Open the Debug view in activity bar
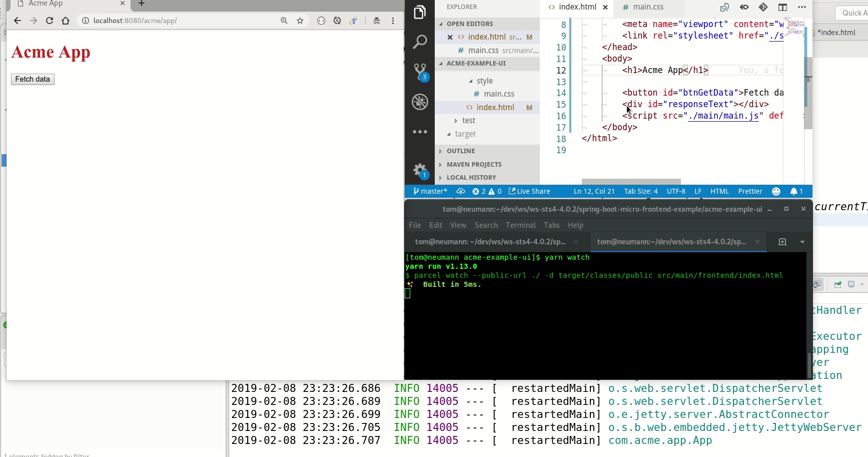 click(420, 102)
